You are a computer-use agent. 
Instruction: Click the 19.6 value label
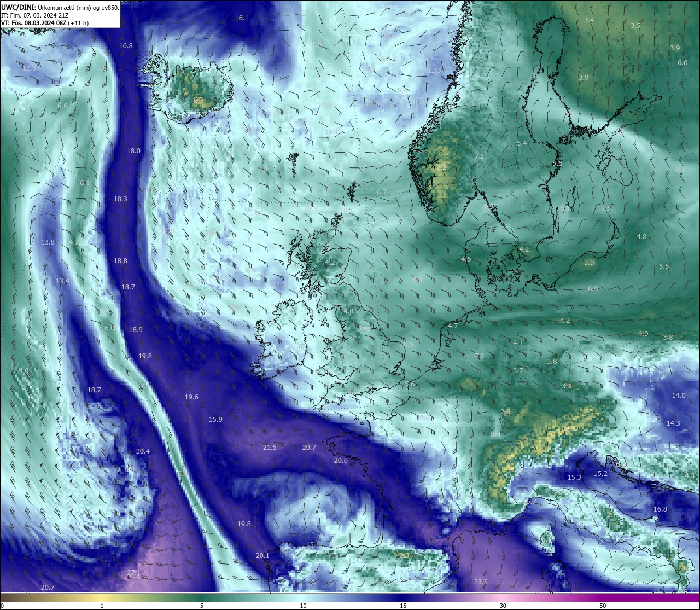pos(191,397)
